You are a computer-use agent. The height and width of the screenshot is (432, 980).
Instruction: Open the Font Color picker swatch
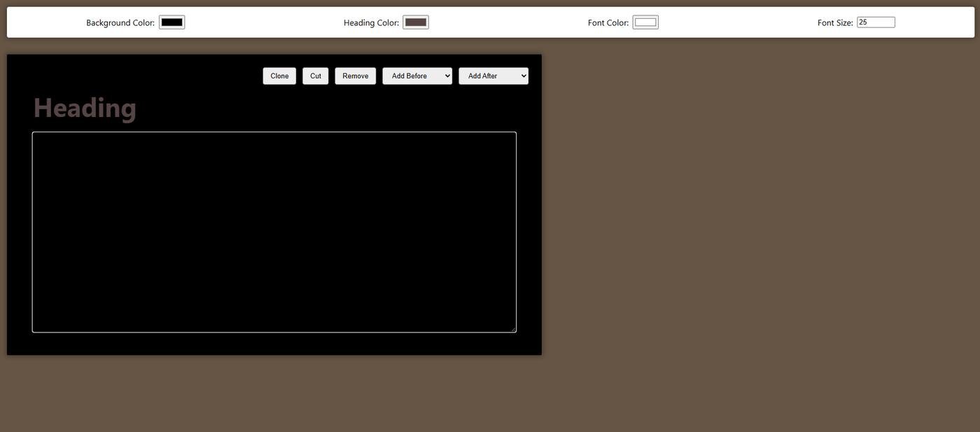pyautogui.click(x=645, y=22)
